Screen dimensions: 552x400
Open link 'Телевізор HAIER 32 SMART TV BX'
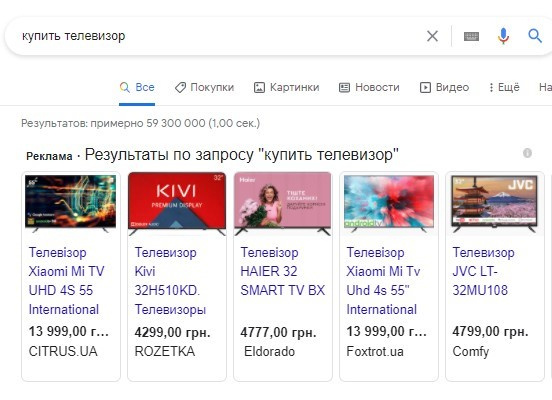tap(283, 271)
